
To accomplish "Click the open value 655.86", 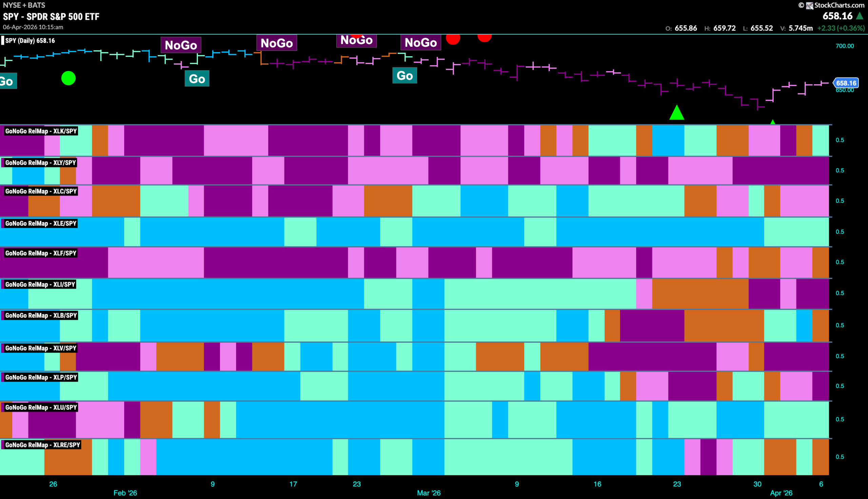I will (686, 28).
